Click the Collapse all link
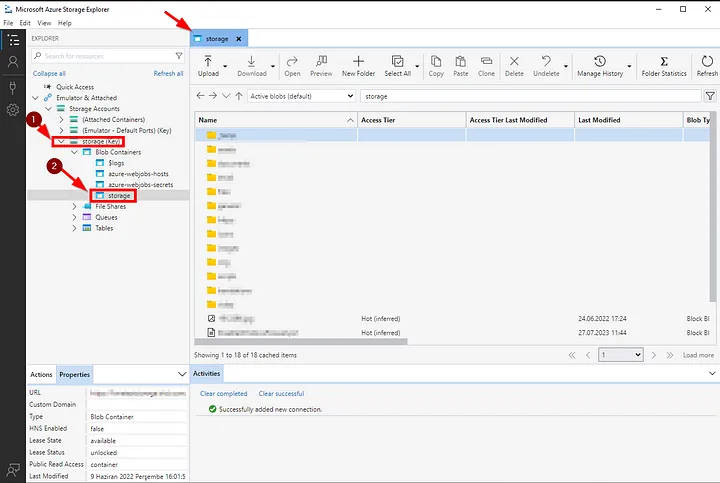Image resolution: width=720 pixels, height=483 pixels. click(x=49, y=73)
